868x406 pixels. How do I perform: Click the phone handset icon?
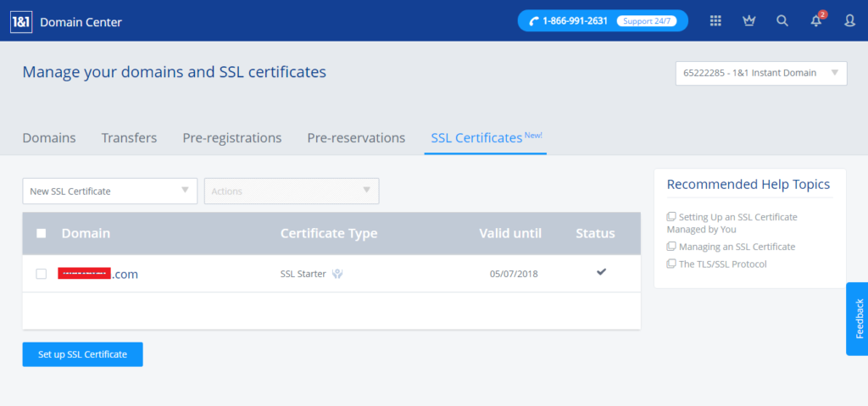click(534, 21)
